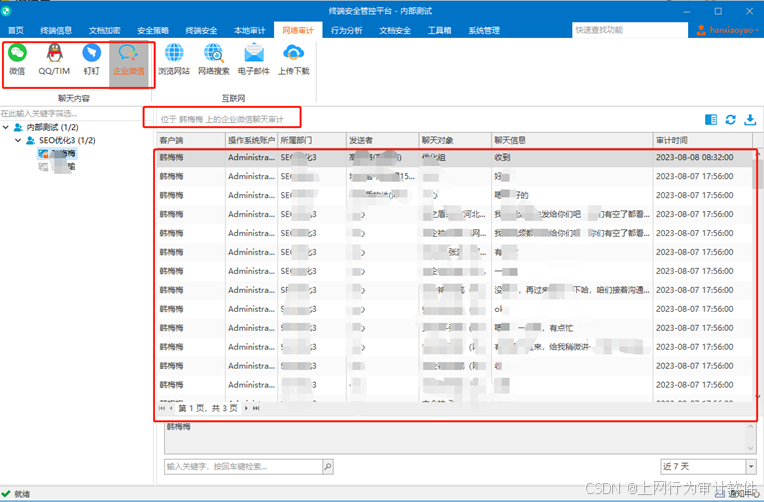Viewport: 764px width, 502px height.
Task: Refresh the audit list
Action: point(730,119)
